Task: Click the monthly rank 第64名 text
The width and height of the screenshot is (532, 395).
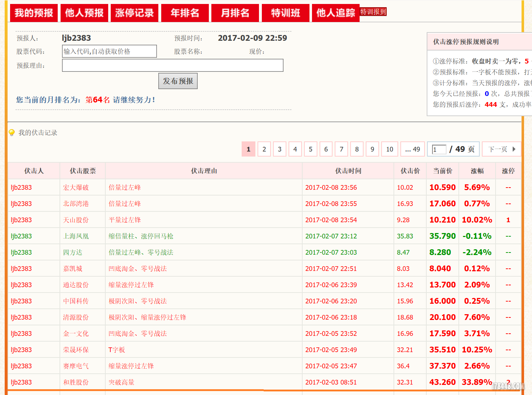Action: pyautogui.click(x=98, y=100)
